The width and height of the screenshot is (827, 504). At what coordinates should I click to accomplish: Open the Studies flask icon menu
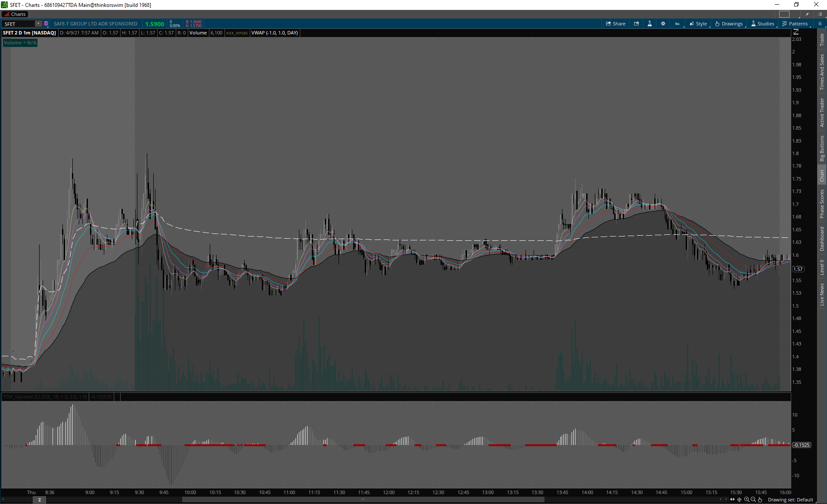point(762,24)
